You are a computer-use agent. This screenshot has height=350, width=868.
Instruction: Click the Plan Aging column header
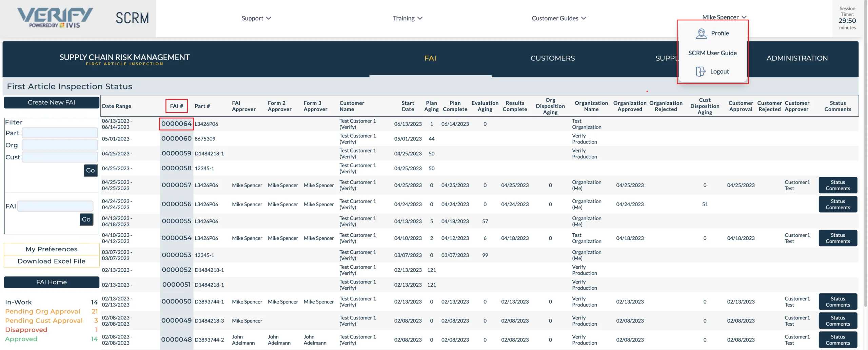pos(431,106)
